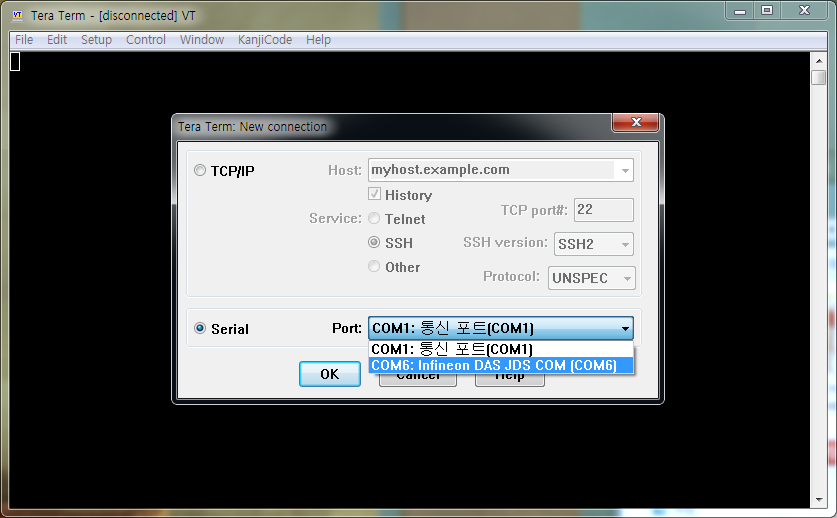
Task: Click the terminal scrollbar up arrow
Action: (819, 61)
